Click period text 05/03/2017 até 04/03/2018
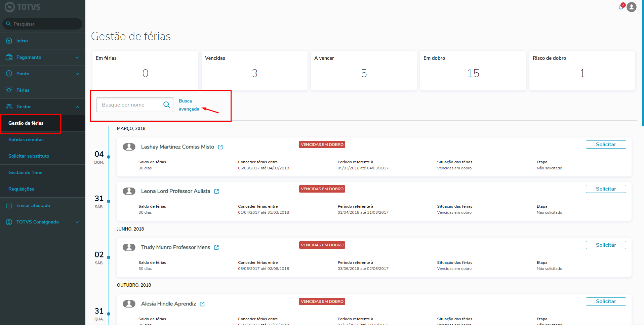Image resolution: width=644 pixels, height=325 pixels. coord(264,168)
